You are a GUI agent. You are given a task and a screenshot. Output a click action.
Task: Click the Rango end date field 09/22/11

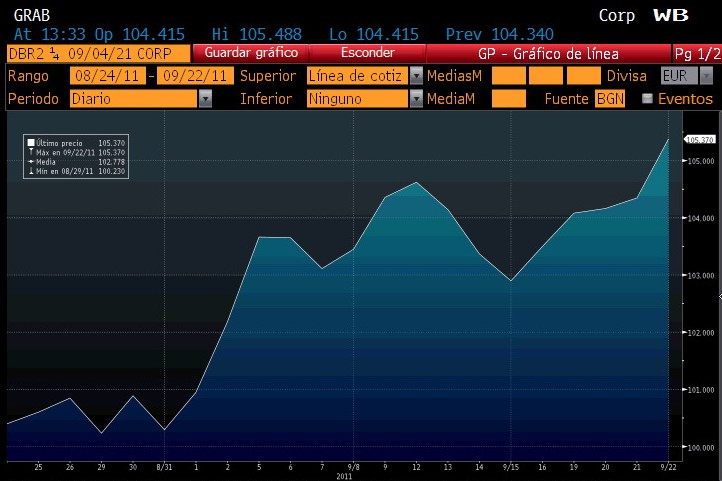[196, 76]
